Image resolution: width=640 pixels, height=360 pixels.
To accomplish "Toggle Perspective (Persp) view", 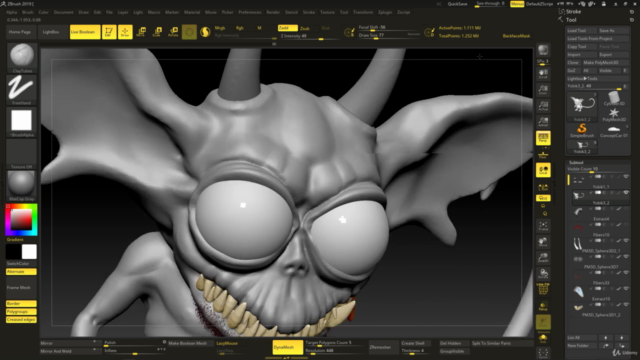I will coord(543,138).
